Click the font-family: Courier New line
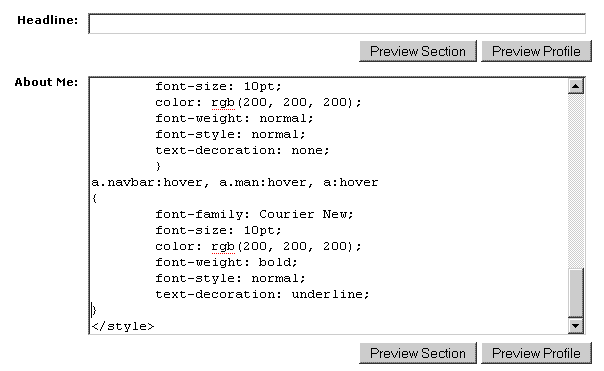The width and height of the screenshot is (604, 371). (x=254, y=214)
